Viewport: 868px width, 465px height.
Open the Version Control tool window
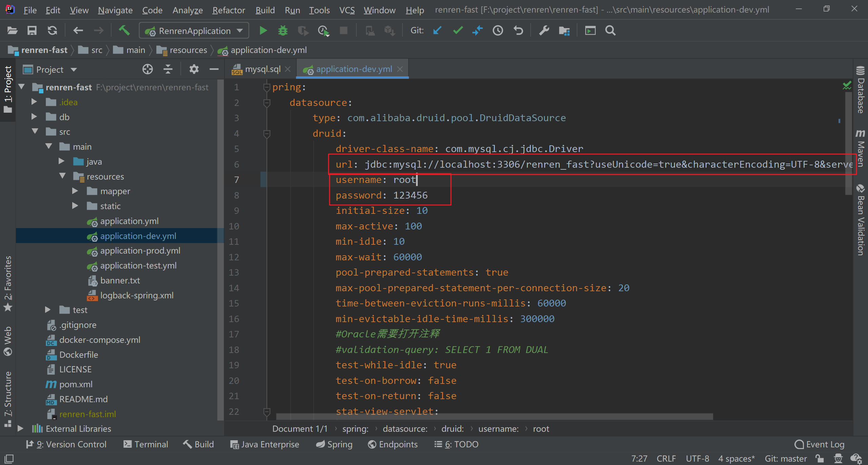pyautogui.click(x=66, y=444)
